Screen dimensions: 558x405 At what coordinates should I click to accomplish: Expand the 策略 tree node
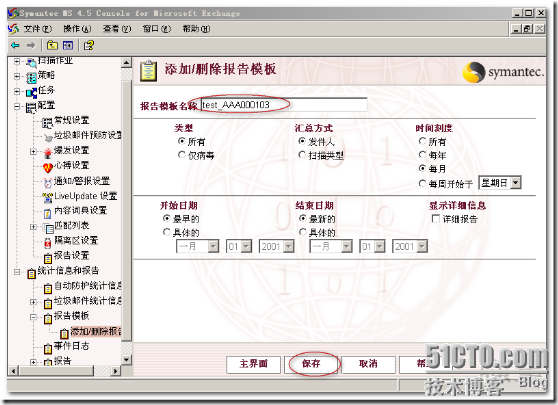pyautogui.click(x=17, y=76)
